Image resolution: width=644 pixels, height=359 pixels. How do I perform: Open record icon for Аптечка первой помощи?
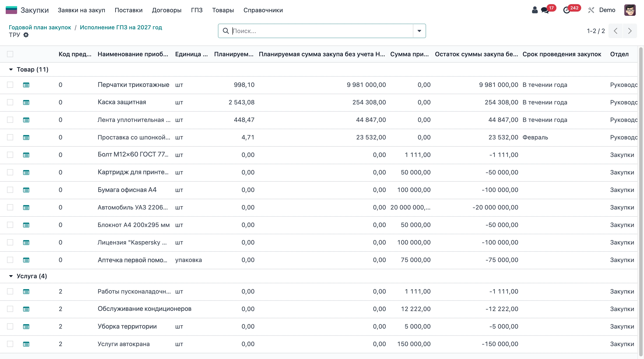(x=26, y=260)
